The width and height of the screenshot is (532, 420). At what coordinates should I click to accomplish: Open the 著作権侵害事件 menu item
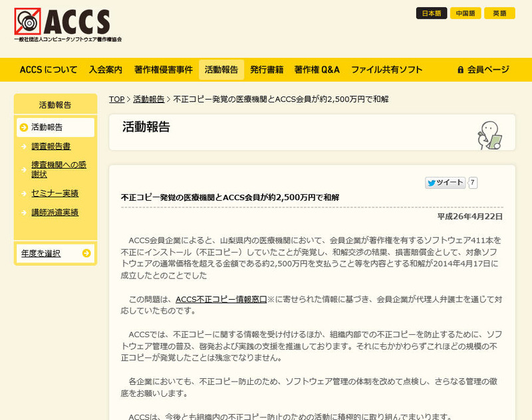point(163,70)
